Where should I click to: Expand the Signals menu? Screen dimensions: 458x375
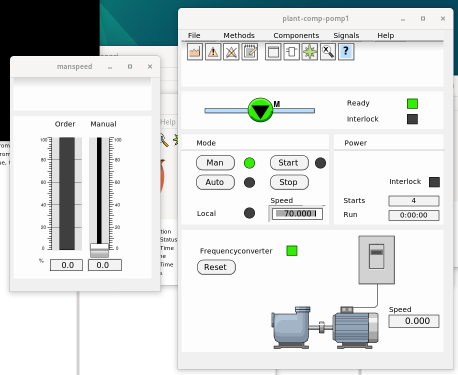(346, 35)
